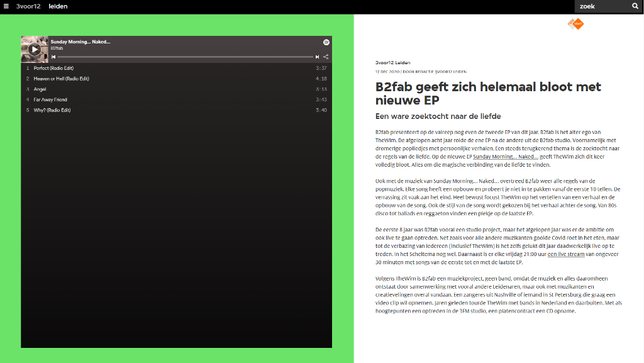Click the 3:43 duration of Far Away Friend
Screen dimensions: 644x363
tap(321, 99)
